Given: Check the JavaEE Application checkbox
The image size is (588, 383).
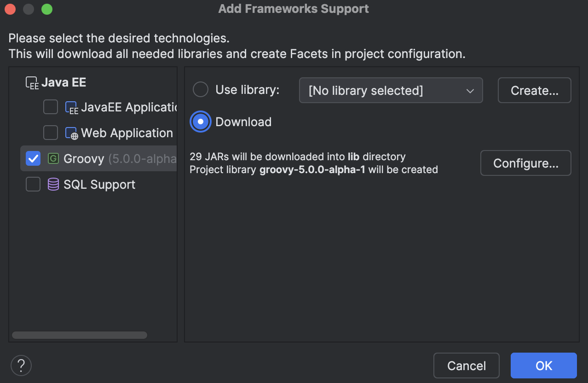Looking at the screenshot, I should (50, 107).
